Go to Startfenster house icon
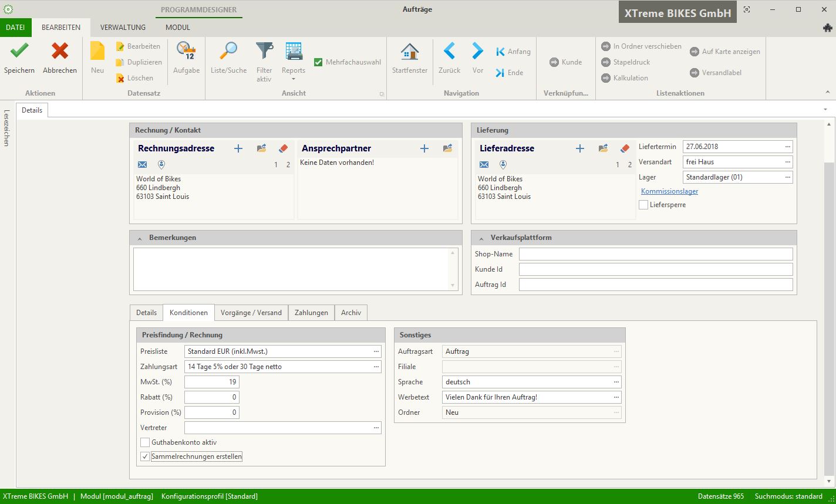836x504 pixels. click(x=410, y=52)
